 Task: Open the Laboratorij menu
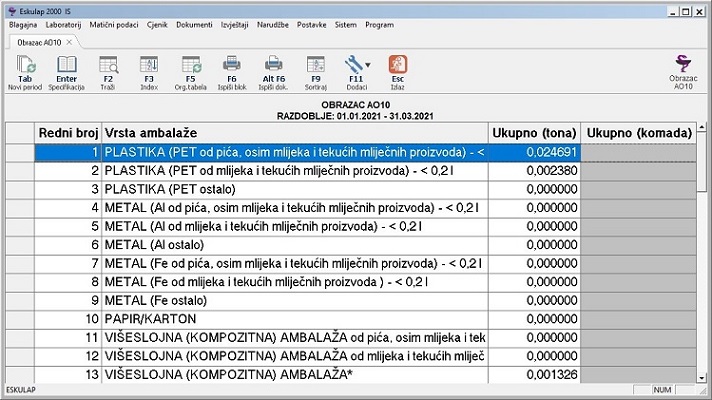(x=63, y=25)
